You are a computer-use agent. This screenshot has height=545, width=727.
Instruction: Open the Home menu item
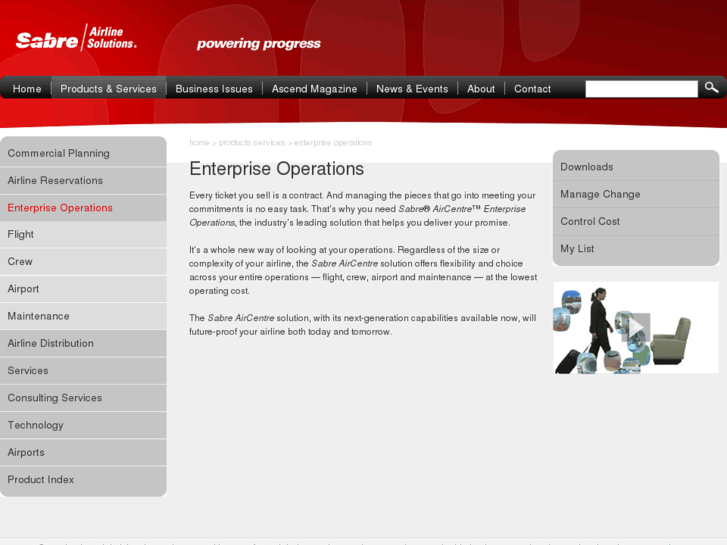coord(27,89)
